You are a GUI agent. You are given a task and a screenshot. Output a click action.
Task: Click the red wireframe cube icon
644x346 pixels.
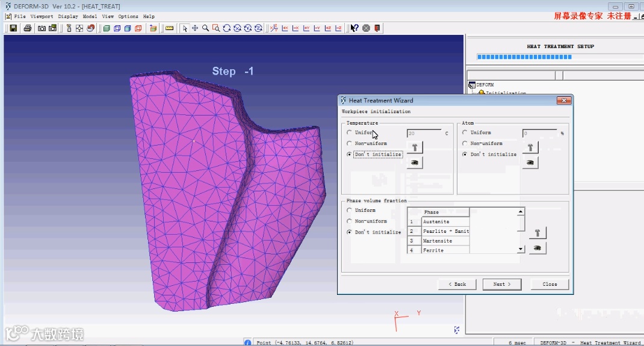click(x=138, y=28)
